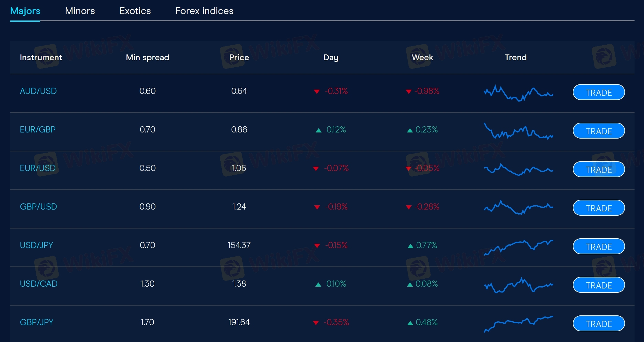Open the AUD/USD instrument link
The width and height of the screenshot is (644, 342).
[x=38, y=91]
